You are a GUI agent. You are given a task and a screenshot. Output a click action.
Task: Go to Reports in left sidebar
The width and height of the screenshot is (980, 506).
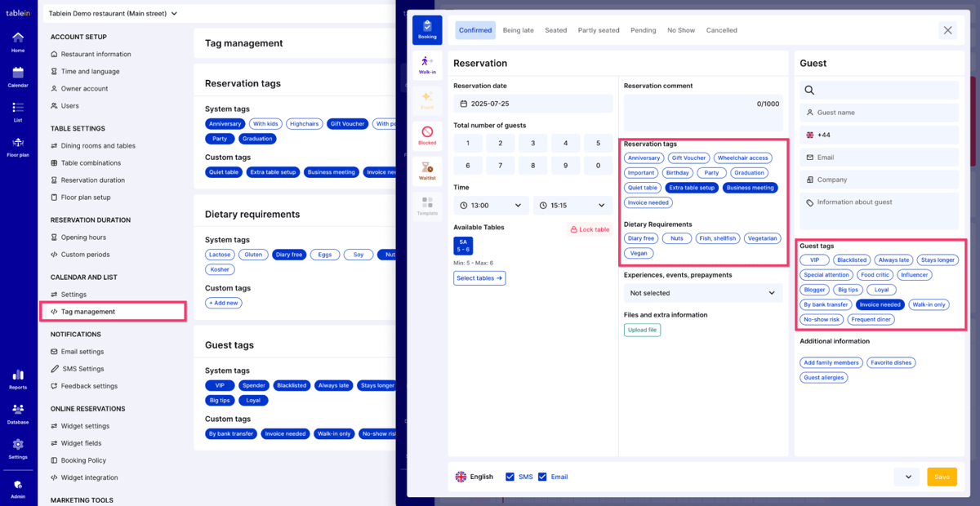tap(18, 379)
